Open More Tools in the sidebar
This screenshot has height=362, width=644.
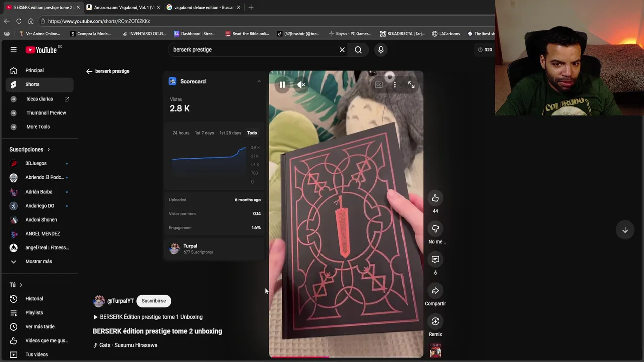point(39,127)
